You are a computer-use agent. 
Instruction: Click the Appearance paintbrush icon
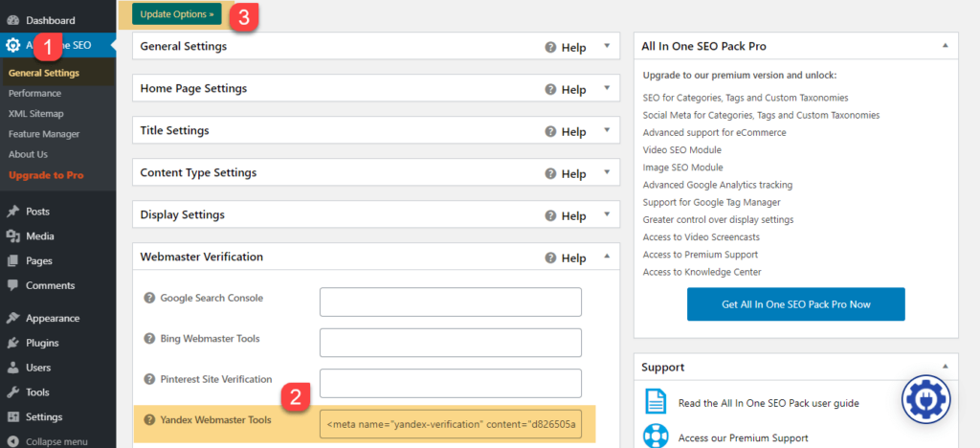13,318
